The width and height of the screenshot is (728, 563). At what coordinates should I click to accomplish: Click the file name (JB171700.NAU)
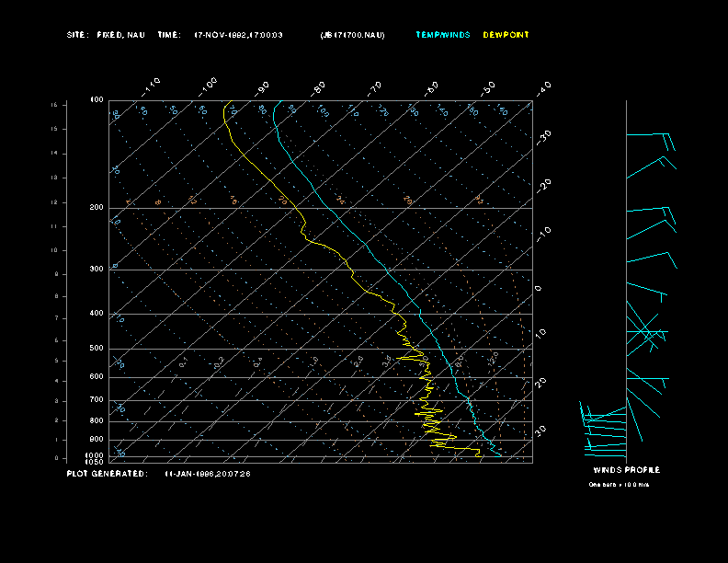352,35
